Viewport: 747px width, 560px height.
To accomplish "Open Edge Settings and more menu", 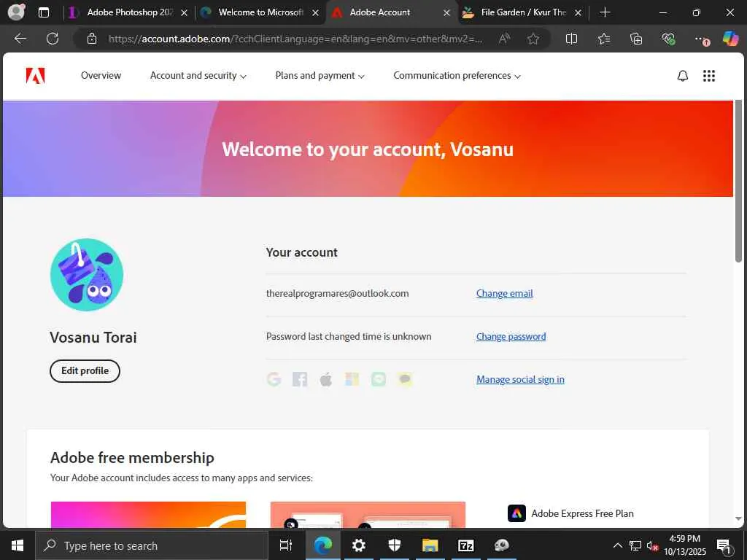I will (701, 39).
